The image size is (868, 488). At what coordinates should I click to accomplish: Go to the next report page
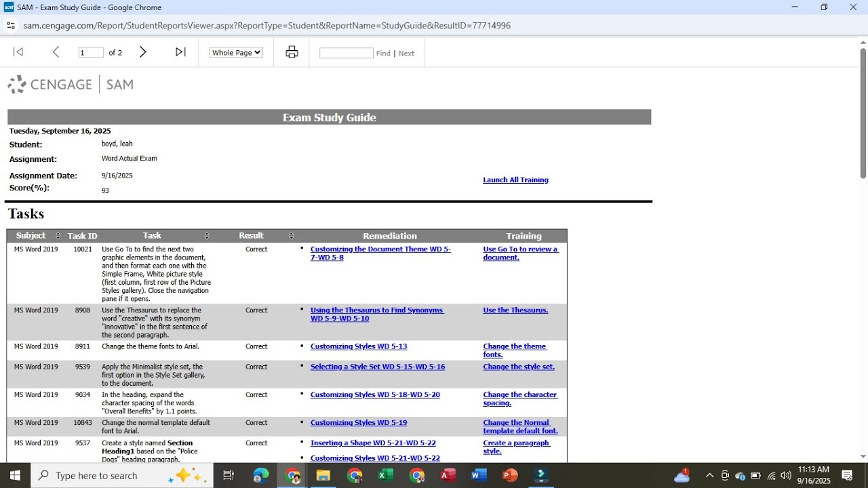coord(142,52)
